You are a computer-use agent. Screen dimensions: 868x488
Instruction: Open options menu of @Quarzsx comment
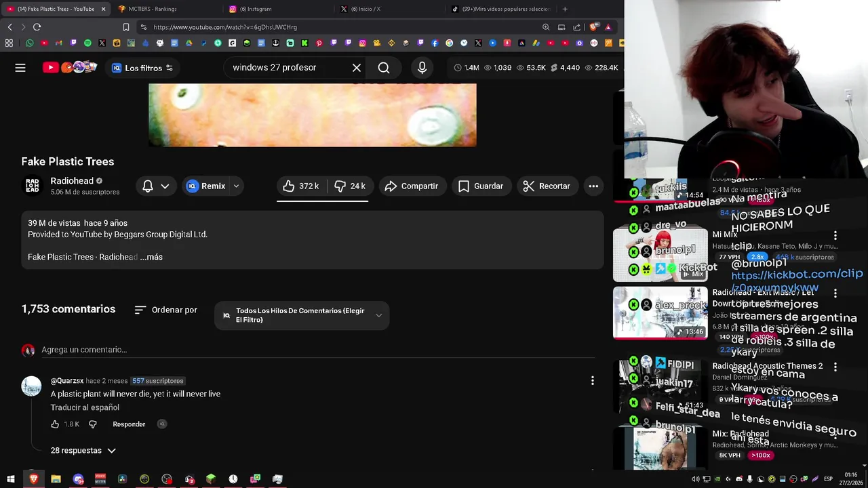[x=592, y=381]
